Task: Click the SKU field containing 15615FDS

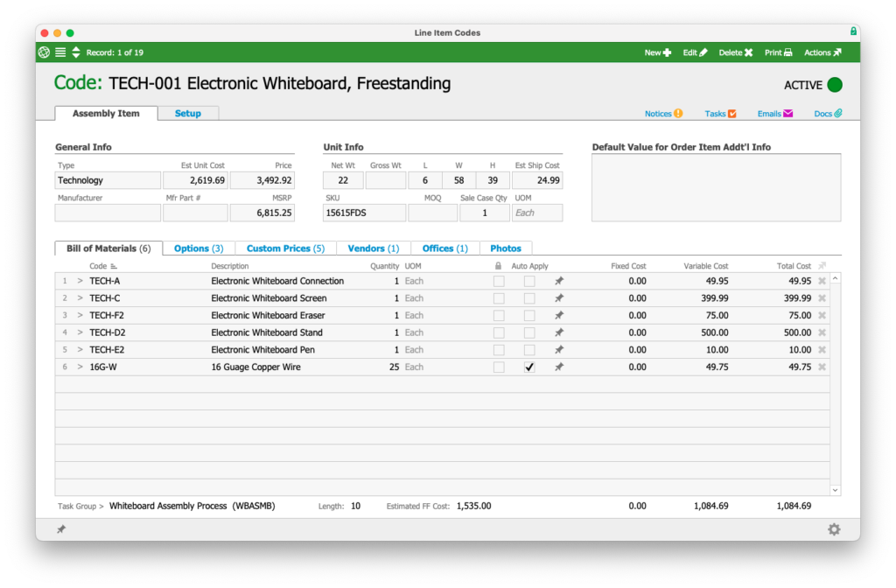Action: 364,213
